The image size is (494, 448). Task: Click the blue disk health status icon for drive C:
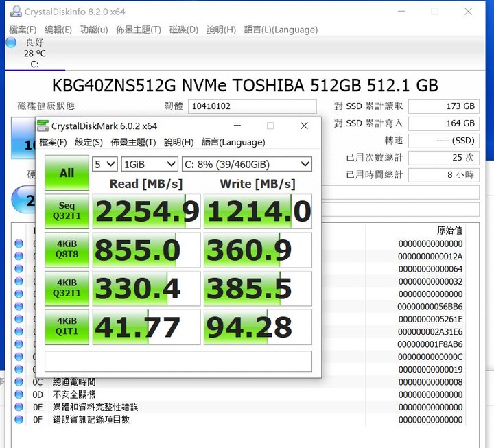[x=11, y=43]
